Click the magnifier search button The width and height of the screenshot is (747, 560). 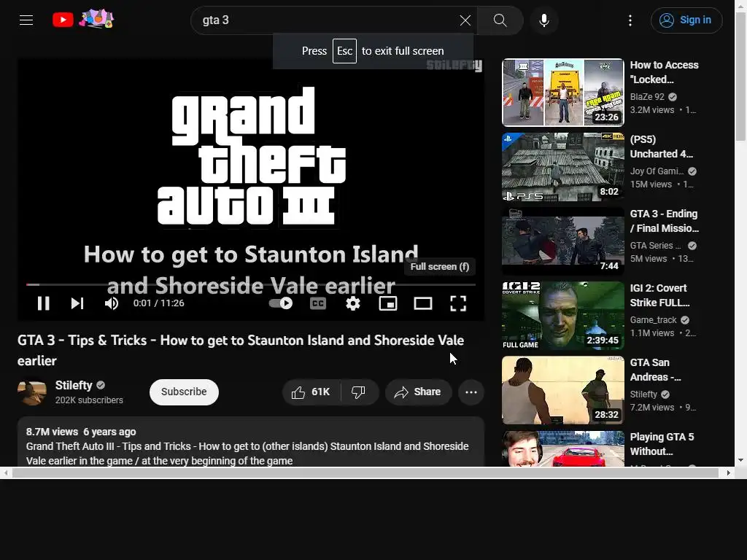[x=500, y=20]
